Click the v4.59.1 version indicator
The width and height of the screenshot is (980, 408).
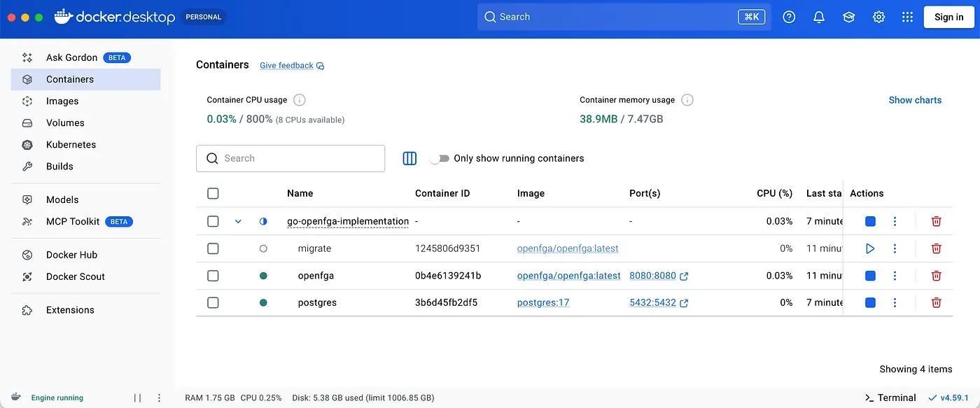tap(948, 398)
